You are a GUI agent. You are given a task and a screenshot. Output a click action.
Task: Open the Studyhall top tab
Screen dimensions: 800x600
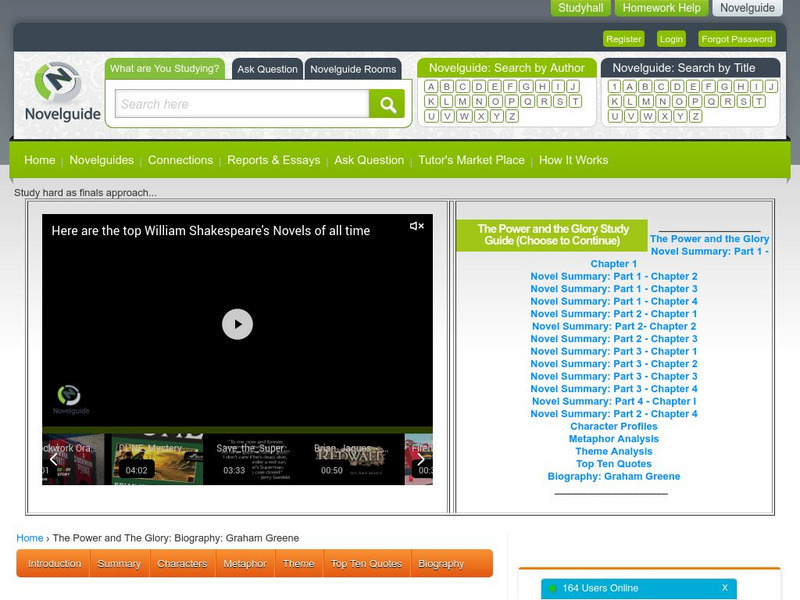[581, 8]
